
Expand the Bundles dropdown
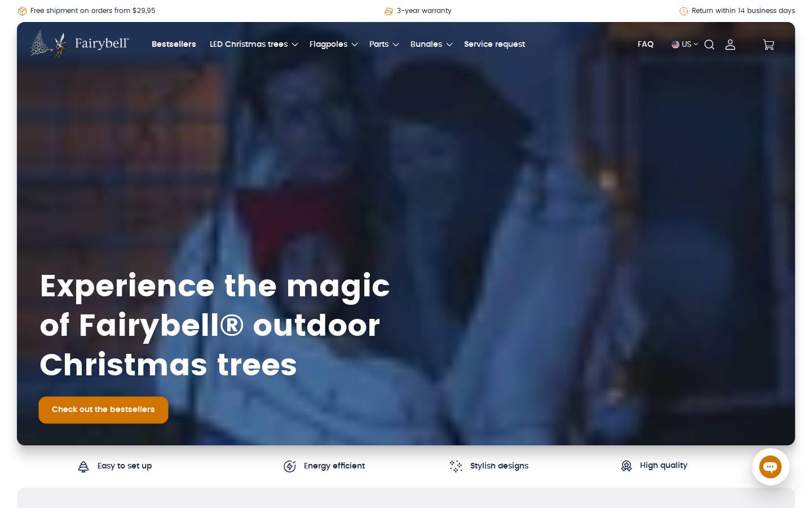[x=431, y=44]
